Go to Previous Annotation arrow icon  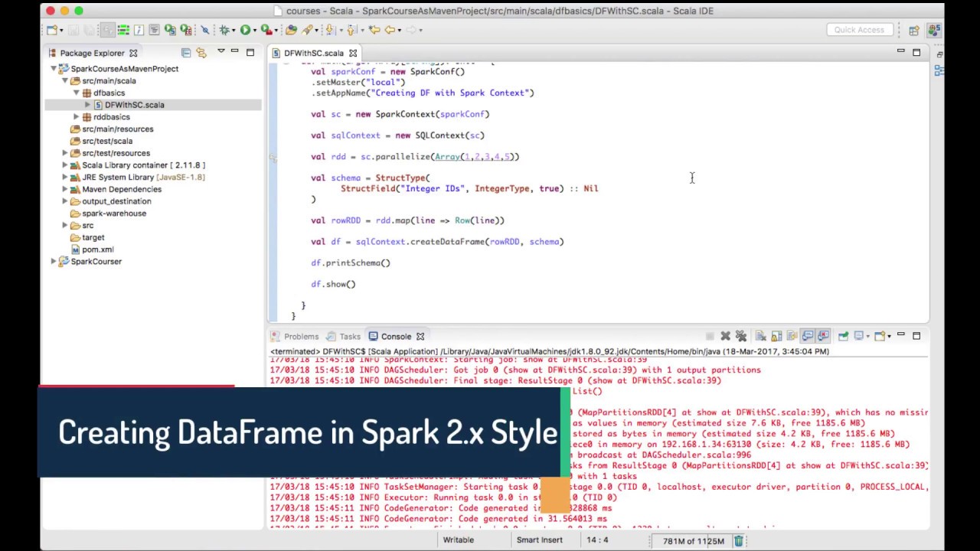pyautogui.click(x=351, y=30)
